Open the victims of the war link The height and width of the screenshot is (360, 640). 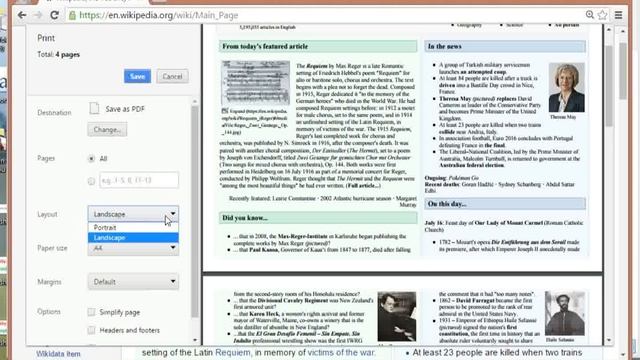coord(341,353)
